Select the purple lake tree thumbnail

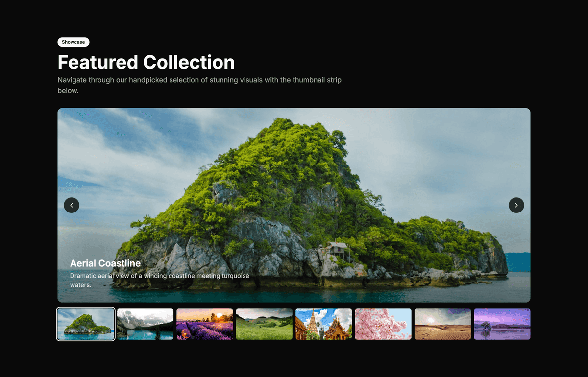(x=502, y=324)
